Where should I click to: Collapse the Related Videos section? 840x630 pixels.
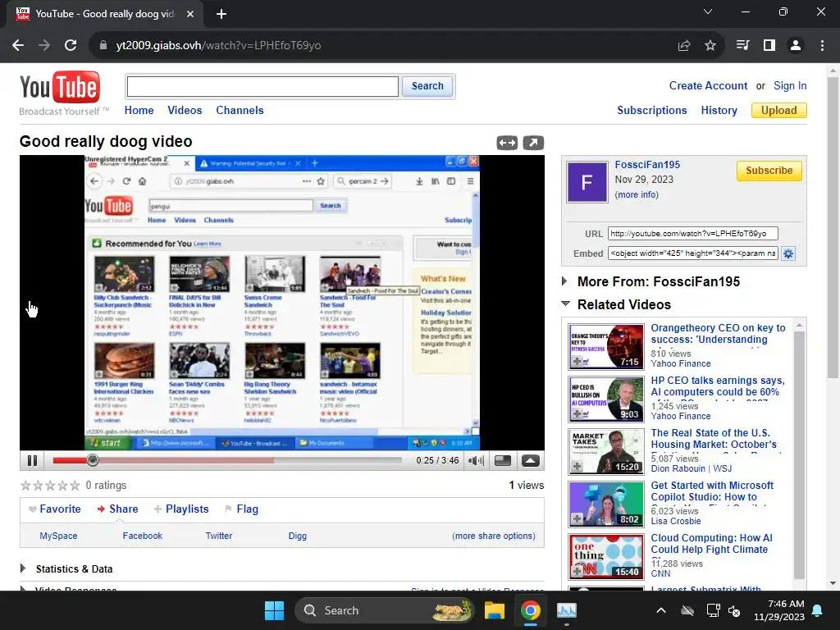(565, 304)
